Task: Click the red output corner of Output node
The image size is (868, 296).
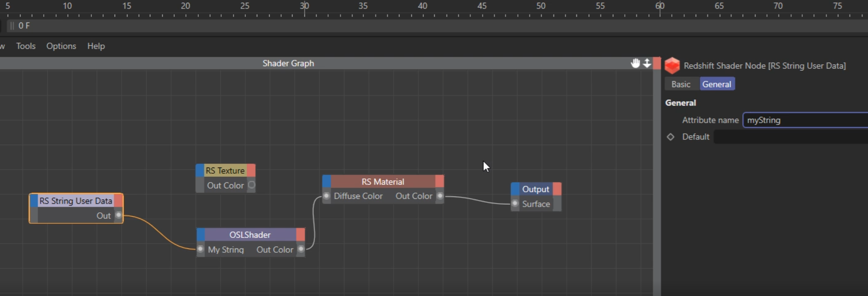Action: coord(557,189)
